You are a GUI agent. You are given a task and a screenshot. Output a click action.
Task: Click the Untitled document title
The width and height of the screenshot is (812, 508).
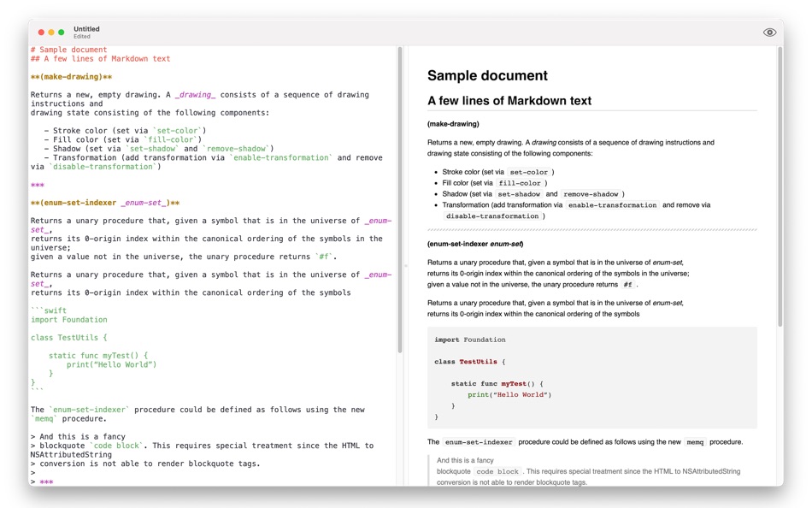point(86,29)
